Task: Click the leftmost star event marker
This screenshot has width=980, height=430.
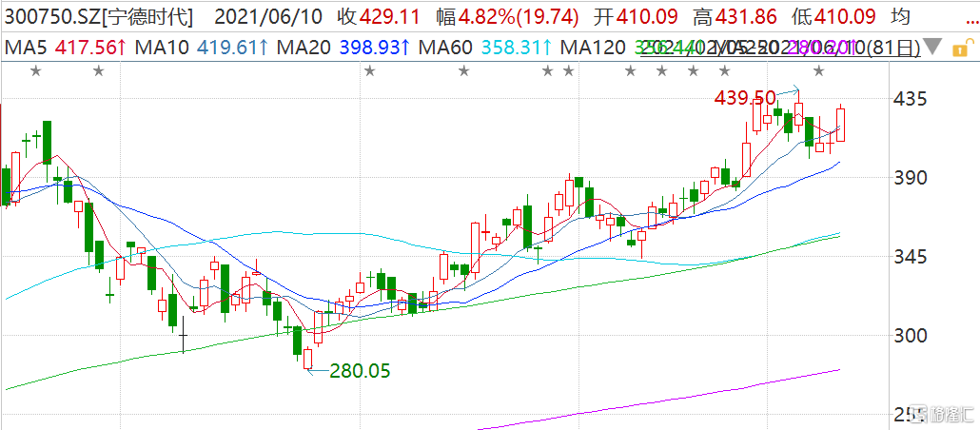Action: point(36,70)
